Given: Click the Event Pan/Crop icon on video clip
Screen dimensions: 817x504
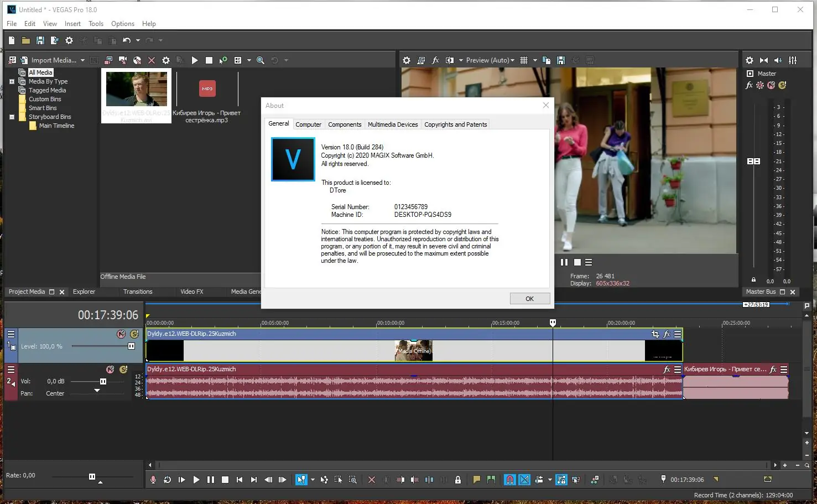Looking at the screenshot, I should 655,334.
